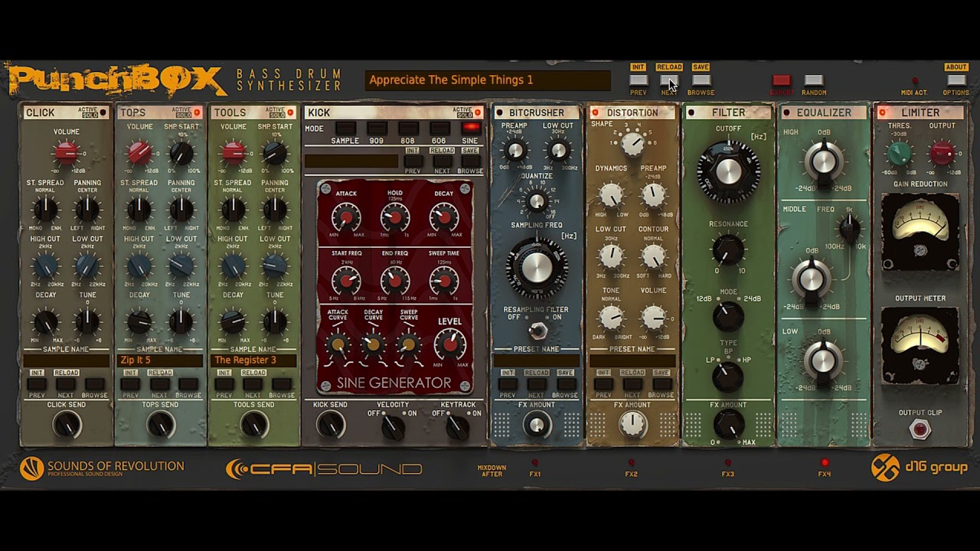Open the empty CLICK sample name display
The height and width of the screenshot is (551, 980).
(67, 360)
